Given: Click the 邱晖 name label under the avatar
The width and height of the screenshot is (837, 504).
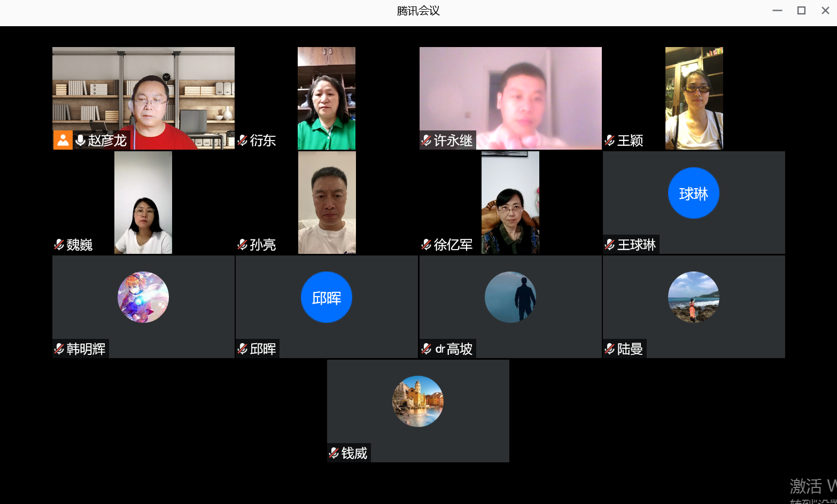Looking at the screenshot, I should (x=263, y=349).
